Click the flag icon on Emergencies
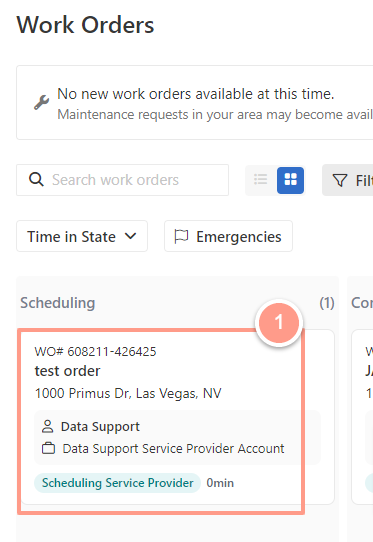Viewport: 373px width, 542px height. click(x=181, y=237)
